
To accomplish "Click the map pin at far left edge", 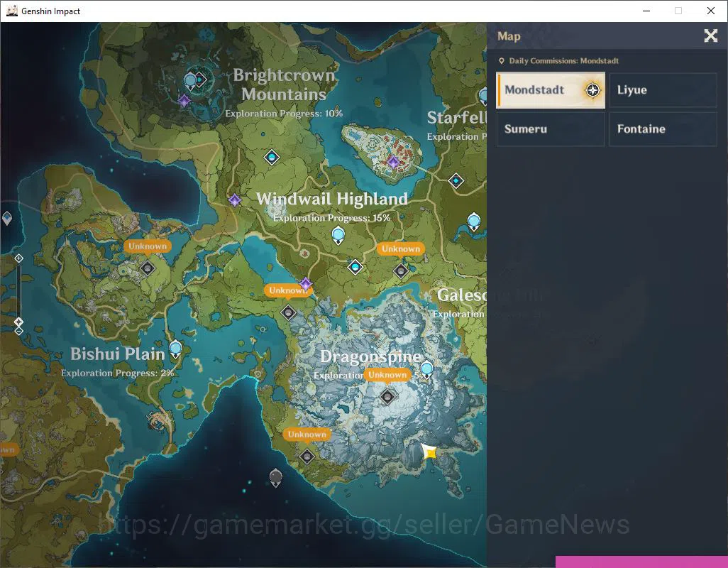I will point(6,218).
